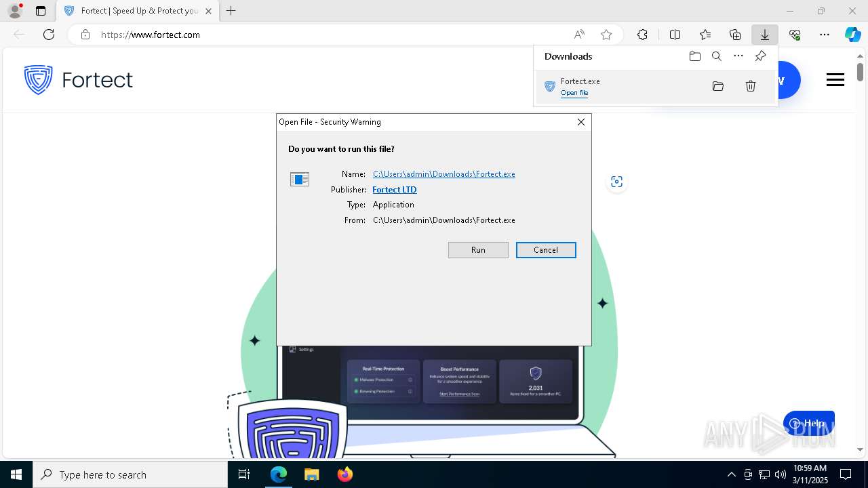Toggle split screen view

675,35
